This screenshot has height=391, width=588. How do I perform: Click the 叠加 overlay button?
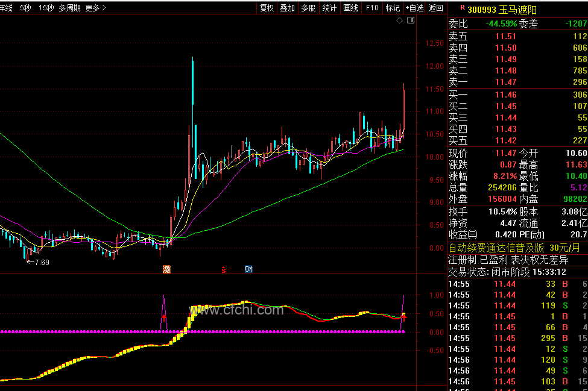288,8
